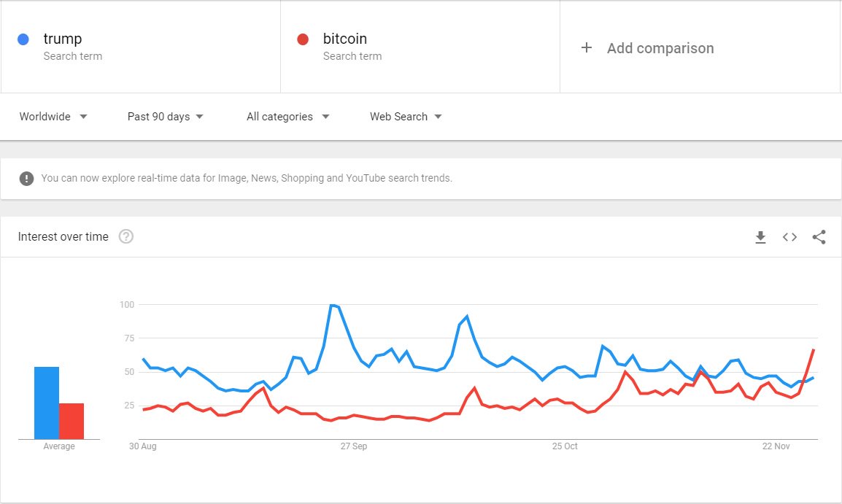The image size is (842, 504).
Task: Share the interest over time chart
Action: click(x=819, y=237)
